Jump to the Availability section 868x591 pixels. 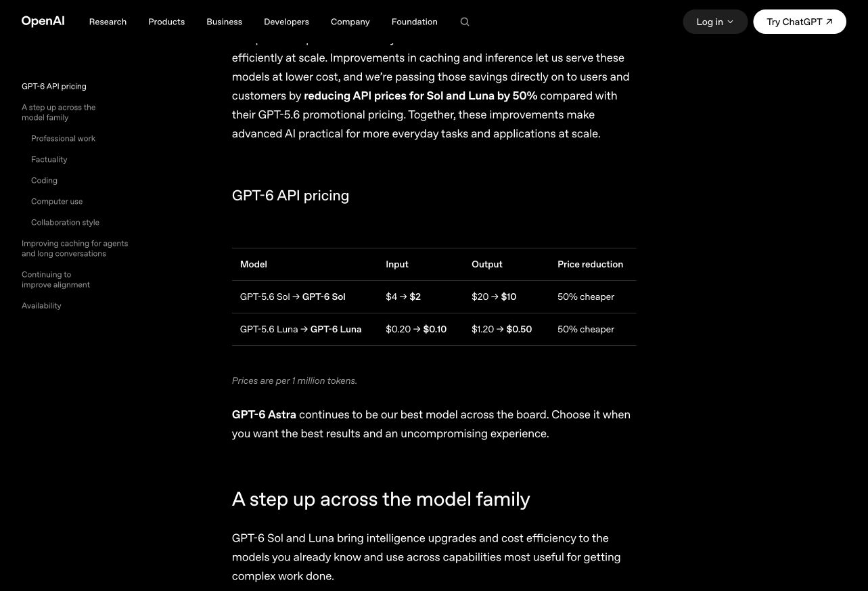pyautogui.click(x=41, y=305)
